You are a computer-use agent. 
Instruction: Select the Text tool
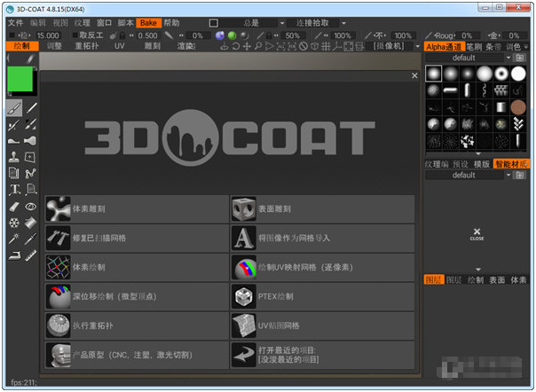pos(13,190)
